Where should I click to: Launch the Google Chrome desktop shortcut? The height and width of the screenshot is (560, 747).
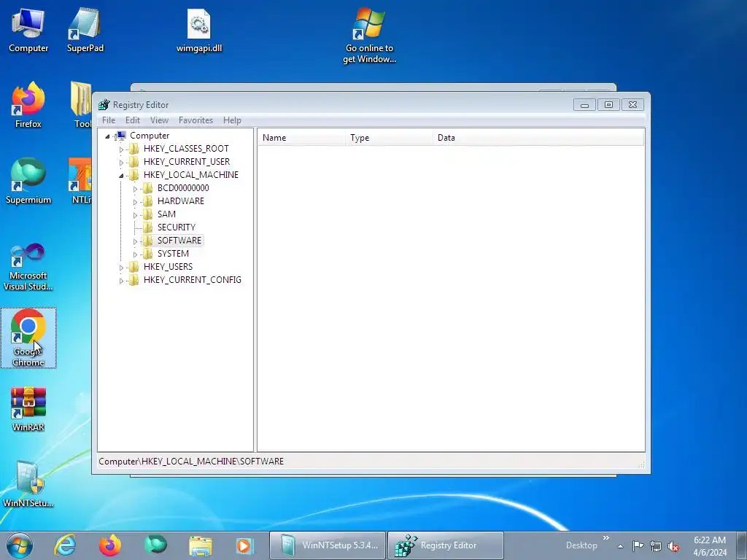point(28,338)
